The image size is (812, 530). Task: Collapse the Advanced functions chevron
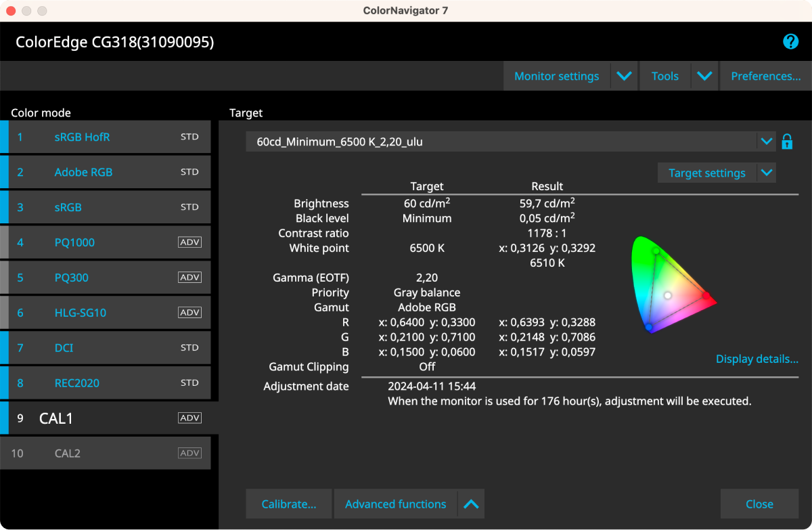(x=471, y=504)
